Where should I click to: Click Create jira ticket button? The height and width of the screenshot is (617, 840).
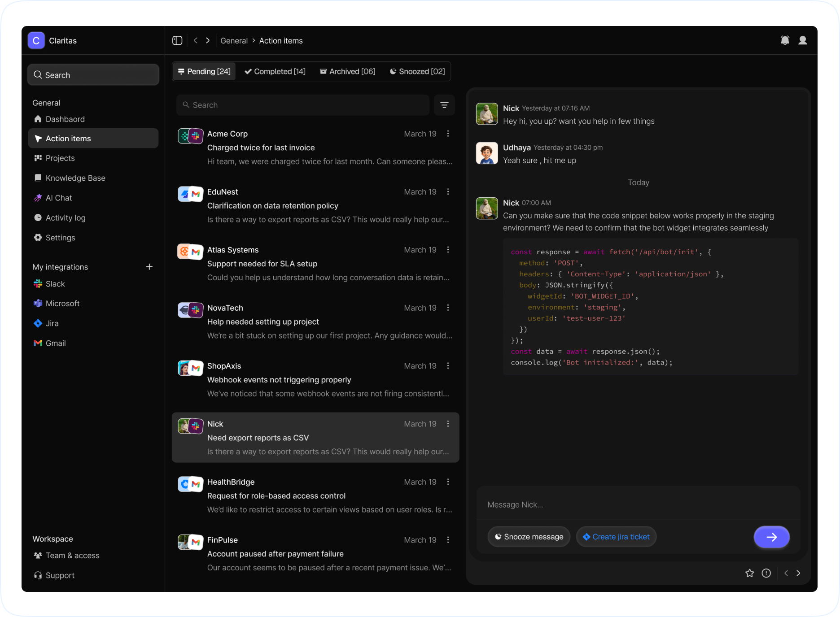click(616, 537)
